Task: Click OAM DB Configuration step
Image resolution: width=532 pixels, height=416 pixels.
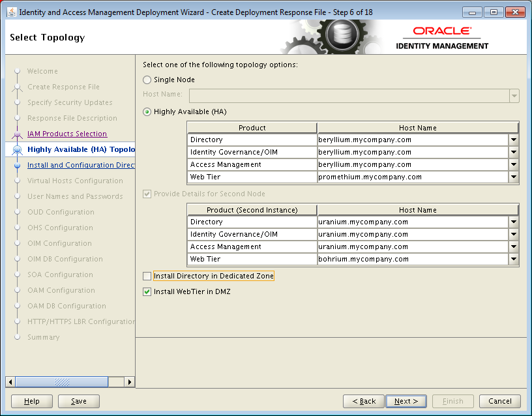Action: click(x=66, y=306)
